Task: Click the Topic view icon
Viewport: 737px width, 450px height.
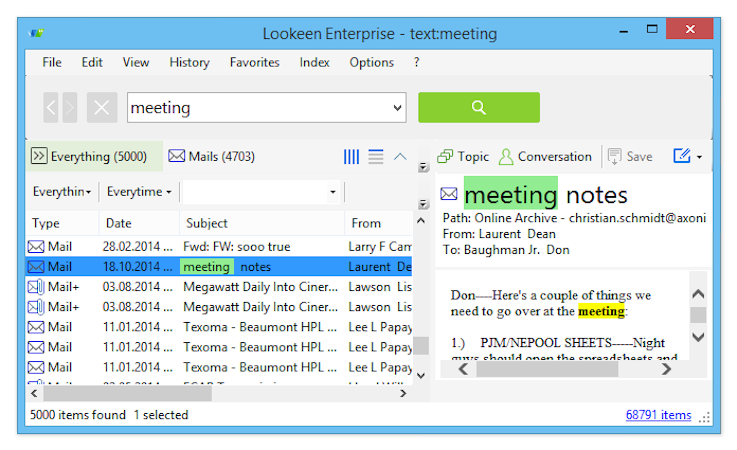Action: (x=445, y=156)
